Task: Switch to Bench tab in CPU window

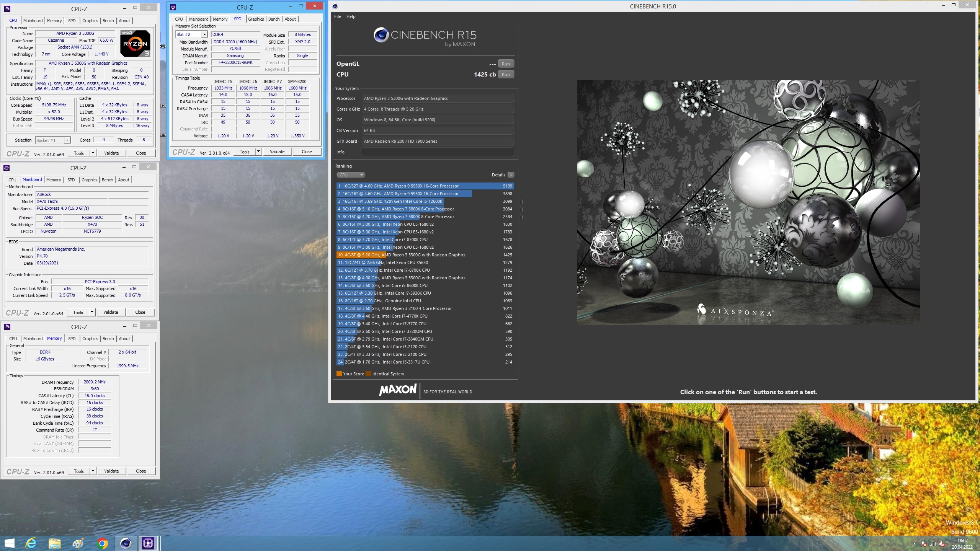Action: click(108, 21)
